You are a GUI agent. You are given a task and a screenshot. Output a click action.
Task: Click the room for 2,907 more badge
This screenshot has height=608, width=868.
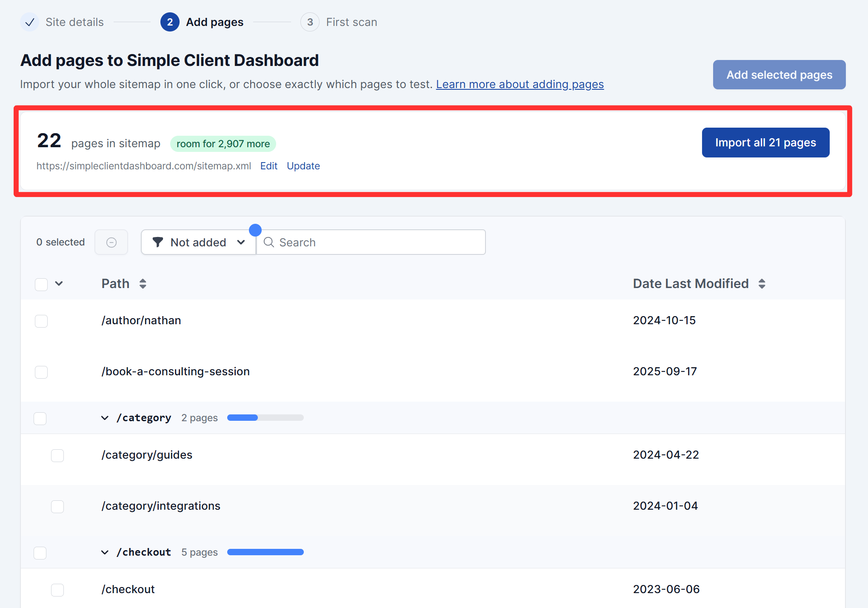click(223, 144)
